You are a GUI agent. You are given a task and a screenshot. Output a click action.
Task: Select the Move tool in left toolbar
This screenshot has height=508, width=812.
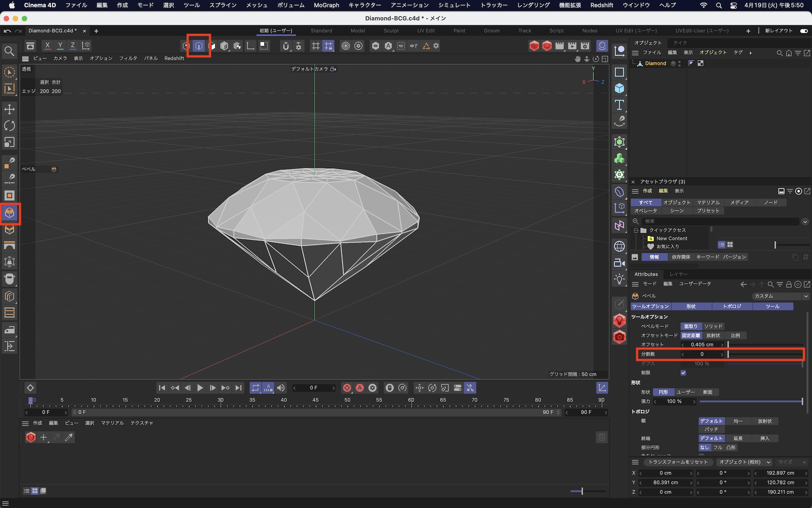tap(9, 109)
